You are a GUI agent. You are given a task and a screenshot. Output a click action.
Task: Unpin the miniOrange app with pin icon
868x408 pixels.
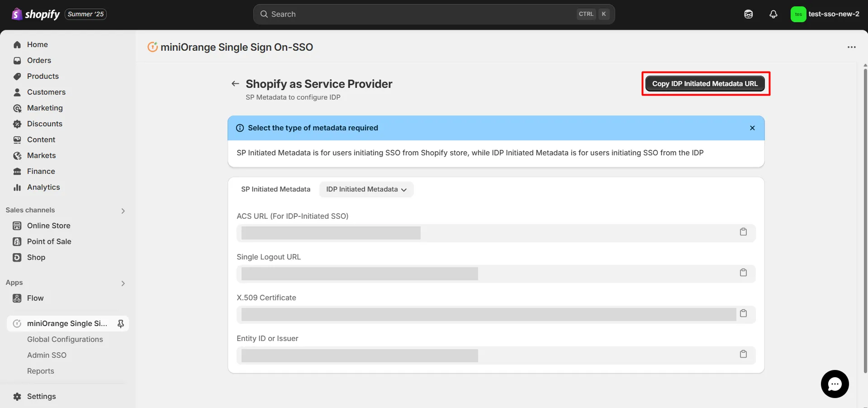click(121, 323)
